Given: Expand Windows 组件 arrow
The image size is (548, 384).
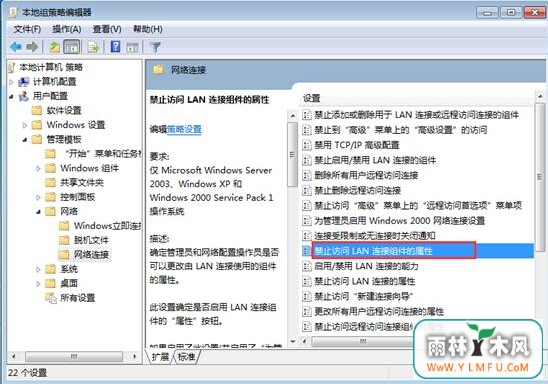Looking at the screenshot, I should click(38, 168).
